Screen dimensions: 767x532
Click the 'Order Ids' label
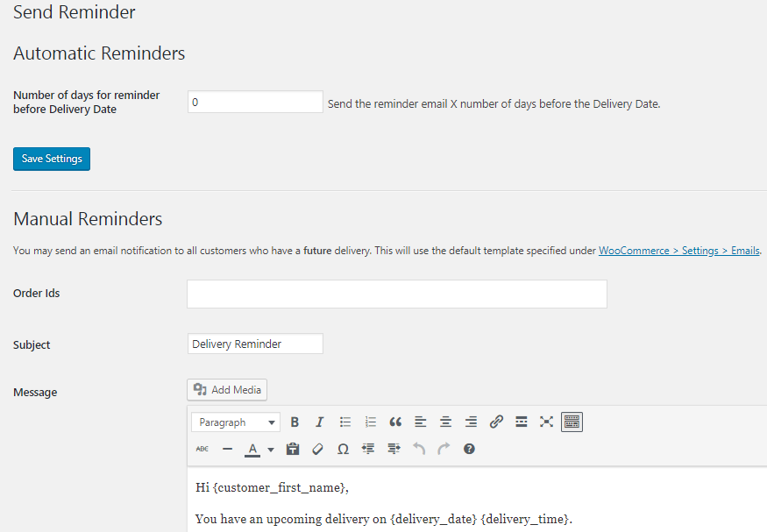(x=37, y=293)
